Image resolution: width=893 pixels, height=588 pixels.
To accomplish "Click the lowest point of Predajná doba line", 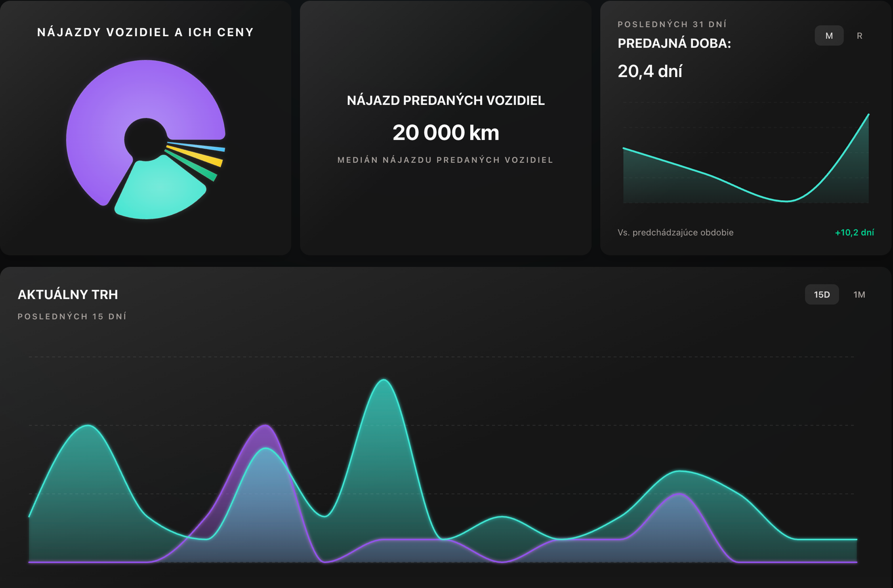I will (787, 201).
